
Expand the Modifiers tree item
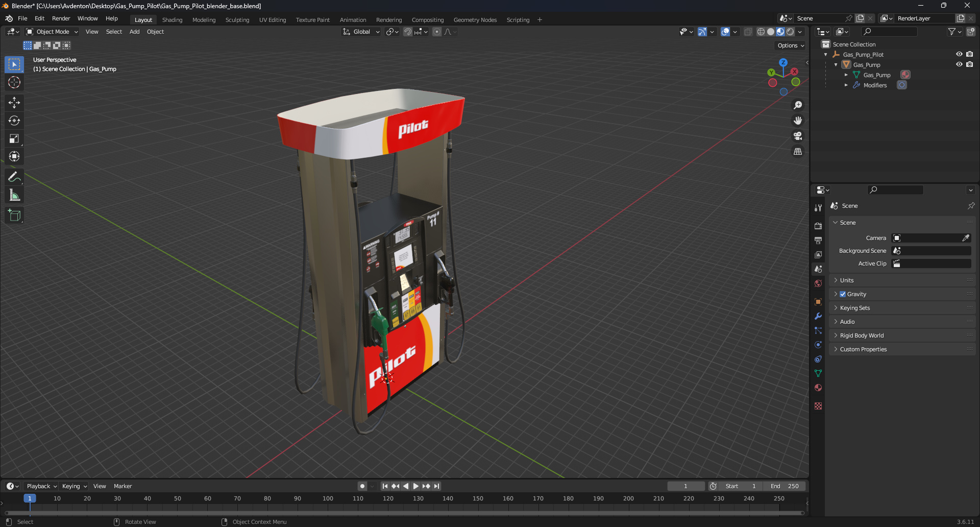(x=846, y=85)
